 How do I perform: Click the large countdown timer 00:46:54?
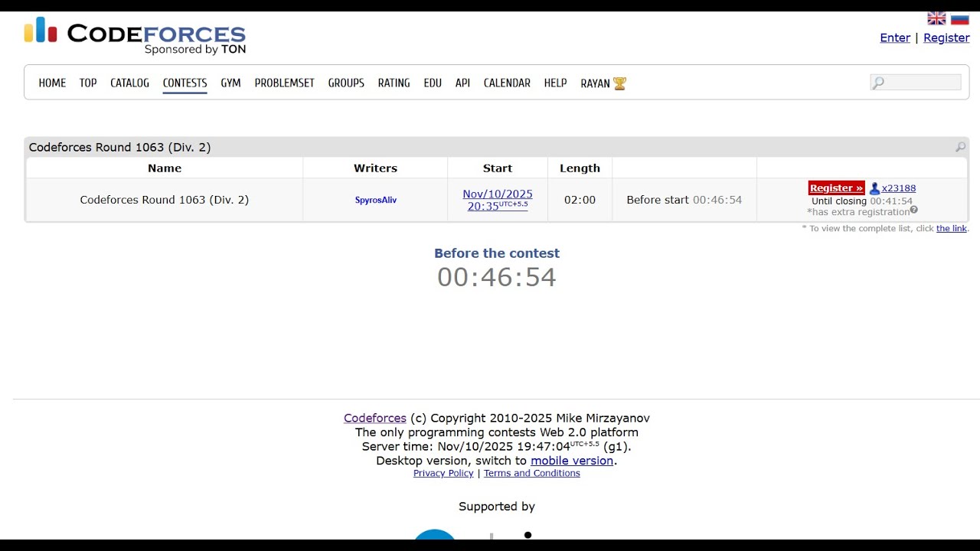coord(497,277)
